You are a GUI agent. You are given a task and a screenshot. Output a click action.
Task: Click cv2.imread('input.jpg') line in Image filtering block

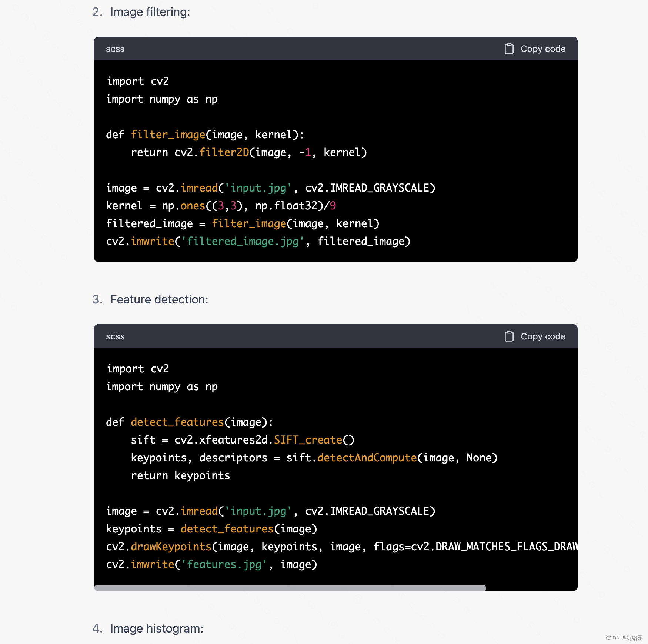[271, 188]
